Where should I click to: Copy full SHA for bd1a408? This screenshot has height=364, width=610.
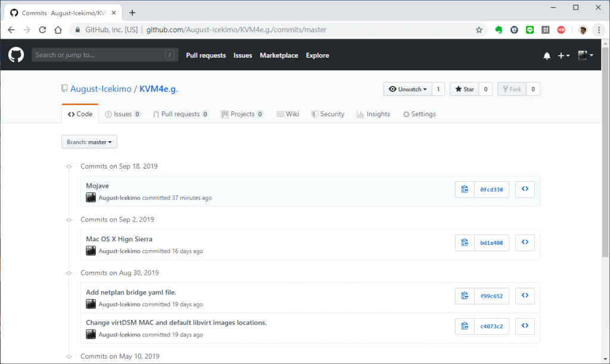465,242
